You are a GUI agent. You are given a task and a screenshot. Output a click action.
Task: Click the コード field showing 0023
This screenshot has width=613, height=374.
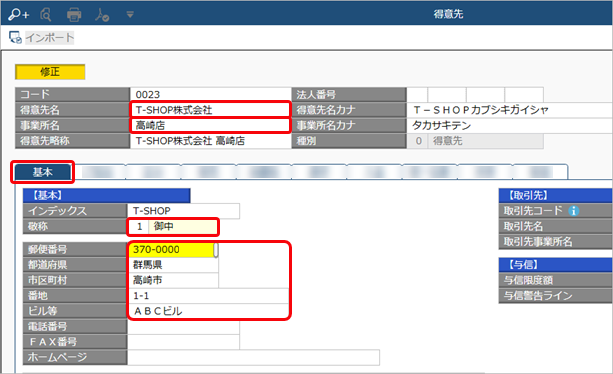(210, 95)
